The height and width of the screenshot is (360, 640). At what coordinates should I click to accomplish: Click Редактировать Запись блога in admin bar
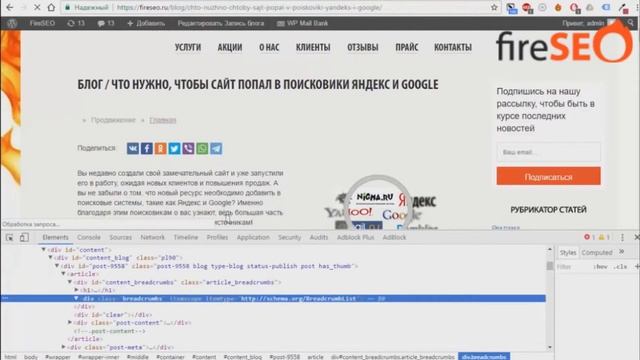pos(220,23)
